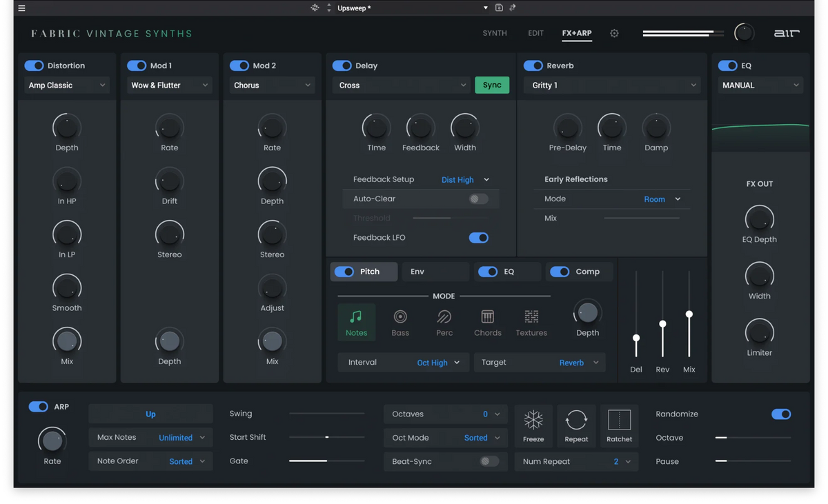Click the Mod 2 Adjust knob
Image resolution: width=828 pixels, height=504 pixels.
coord(272,288)
